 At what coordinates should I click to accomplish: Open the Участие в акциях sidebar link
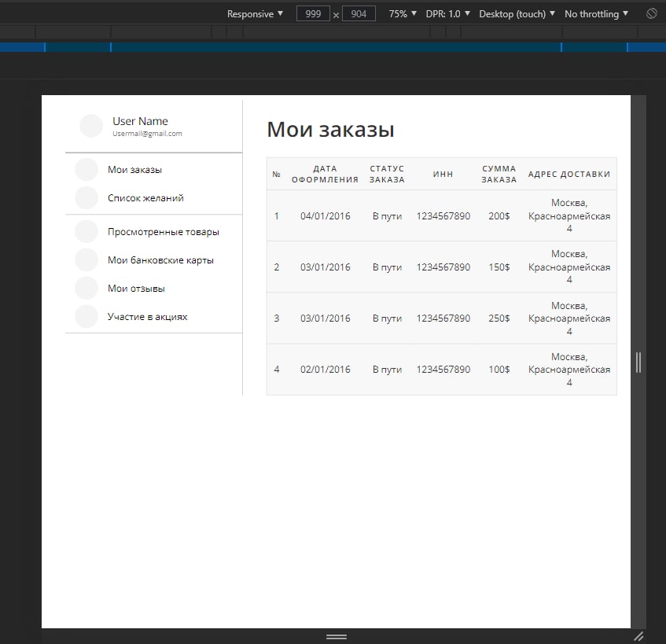[147, 317]
